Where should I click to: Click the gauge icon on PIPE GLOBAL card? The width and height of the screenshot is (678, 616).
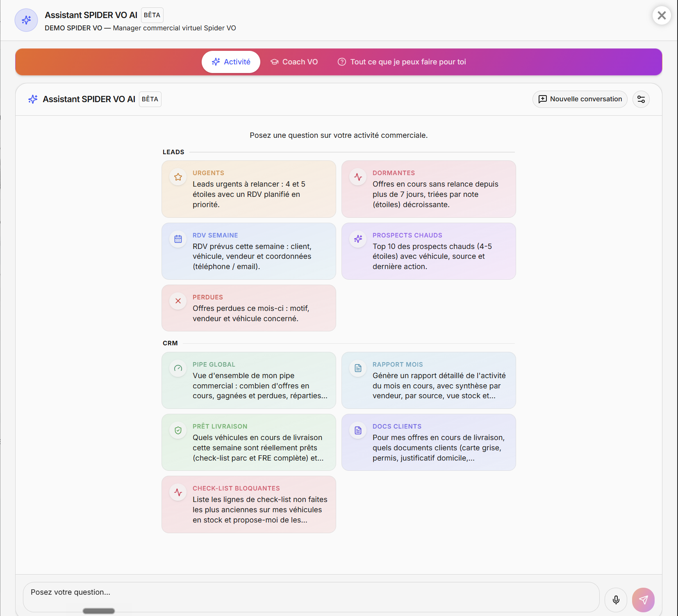178,368
